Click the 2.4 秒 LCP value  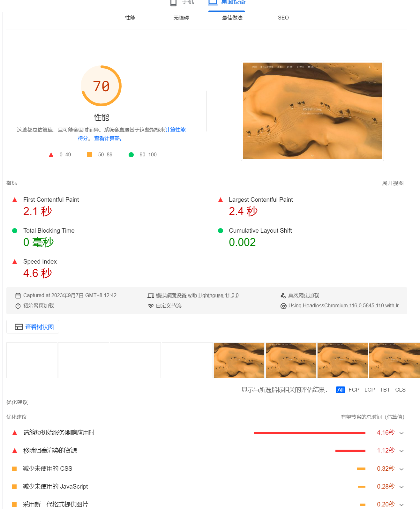pos(243,211)
